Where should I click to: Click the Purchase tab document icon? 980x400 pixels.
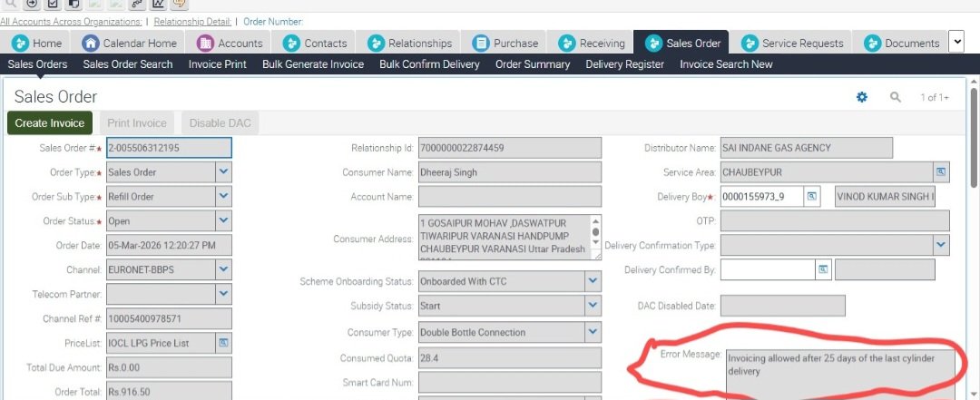(481, 44)
